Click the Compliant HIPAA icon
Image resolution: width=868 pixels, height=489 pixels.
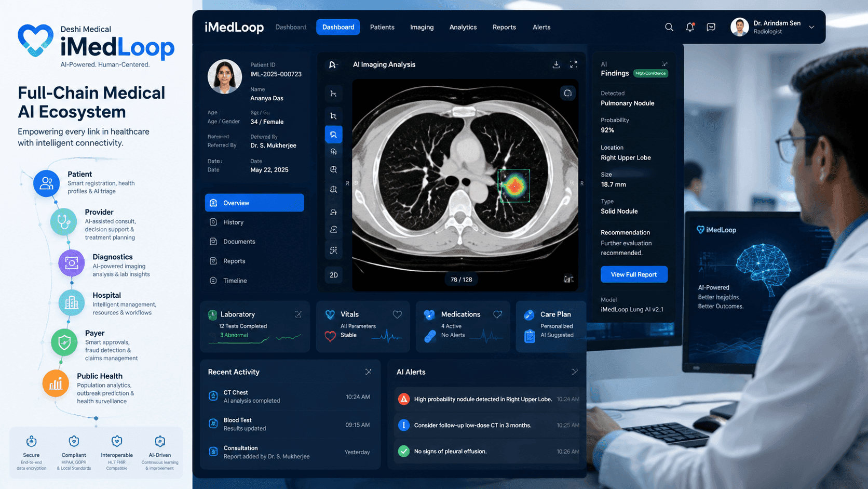coord(74,441)
